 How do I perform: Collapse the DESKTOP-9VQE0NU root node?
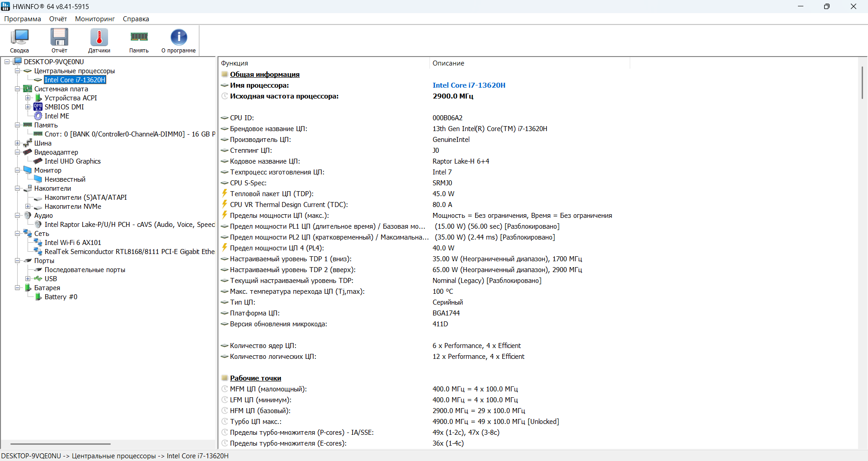[7, 61]
